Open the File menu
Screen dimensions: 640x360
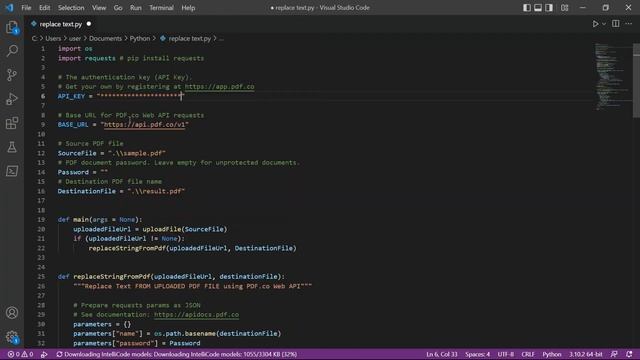click(26, 8)
